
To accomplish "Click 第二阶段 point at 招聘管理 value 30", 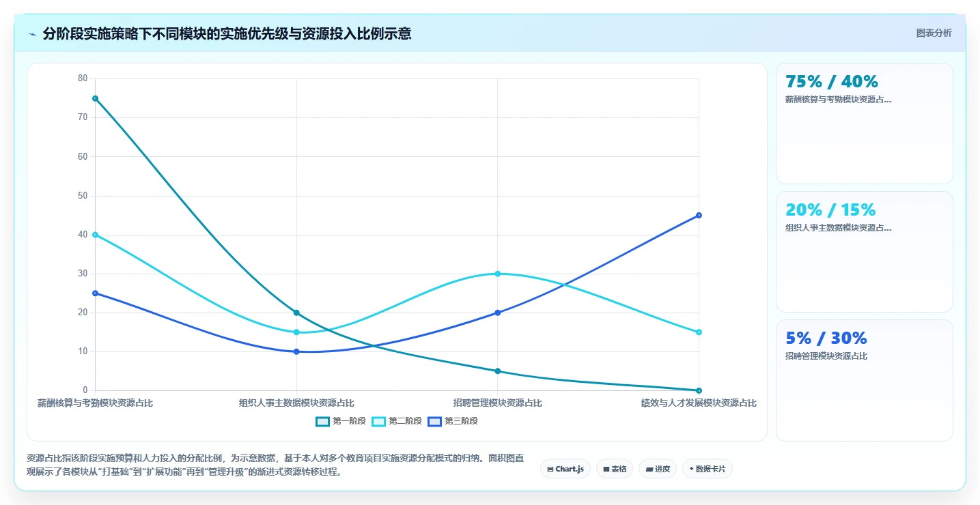I will point(498,274).
